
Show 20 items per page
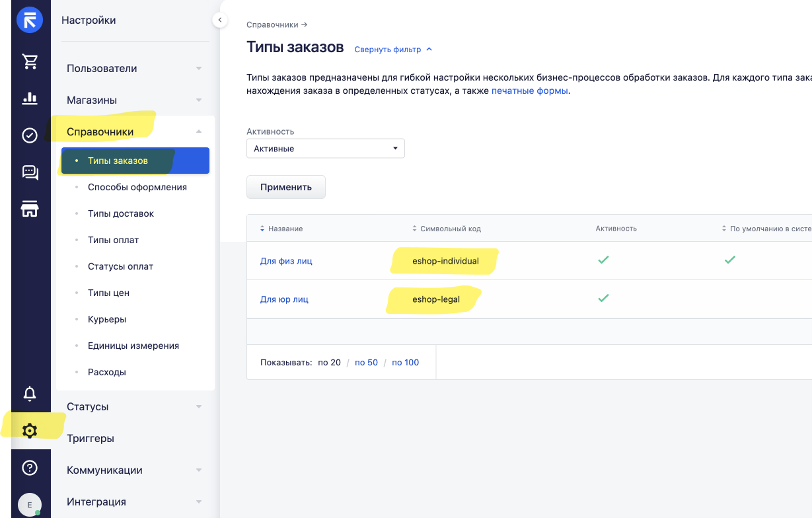329,362
